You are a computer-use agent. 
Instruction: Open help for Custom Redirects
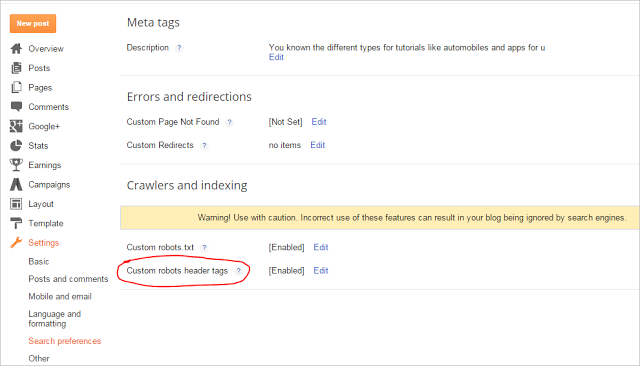point(204,146)
